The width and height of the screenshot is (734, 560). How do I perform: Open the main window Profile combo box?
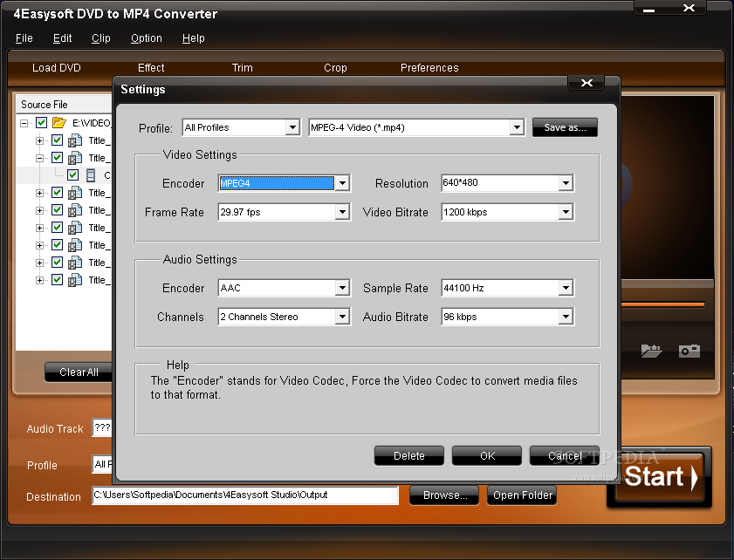coord(102,464)
